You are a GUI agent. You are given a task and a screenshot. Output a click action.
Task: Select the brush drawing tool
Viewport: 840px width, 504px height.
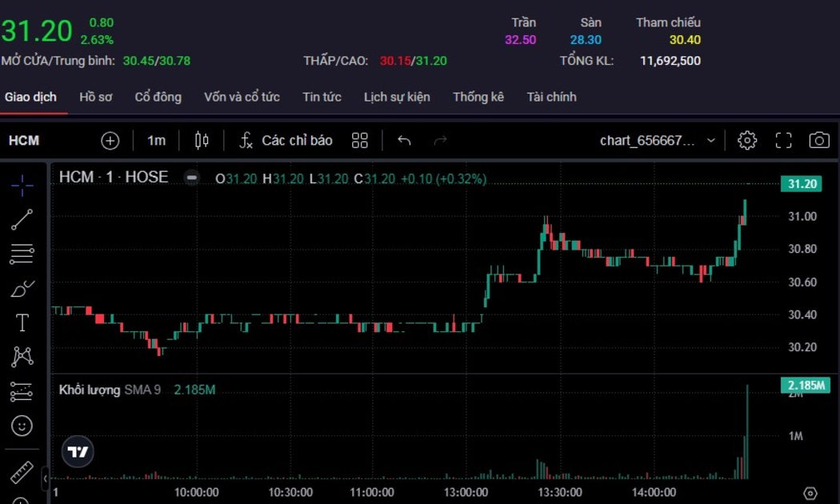[x=22, y=289]
